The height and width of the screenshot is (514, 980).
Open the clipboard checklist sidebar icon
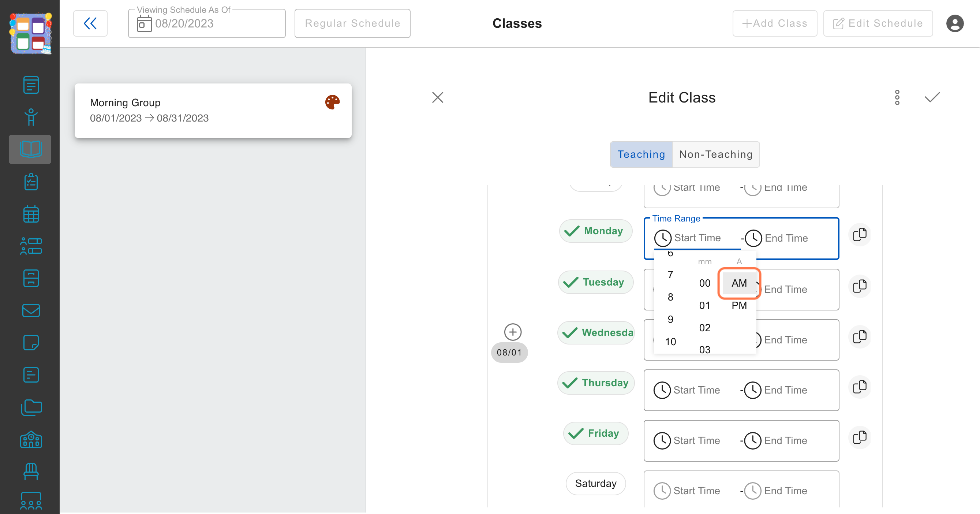click(x=30, y=182)
